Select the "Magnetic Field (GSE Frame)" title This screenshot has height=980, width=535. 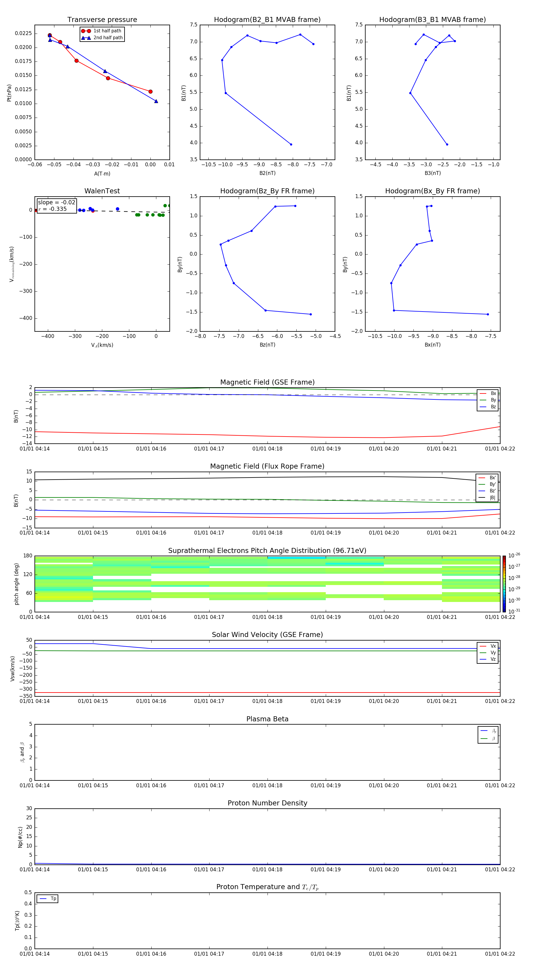tap(267, 382)
